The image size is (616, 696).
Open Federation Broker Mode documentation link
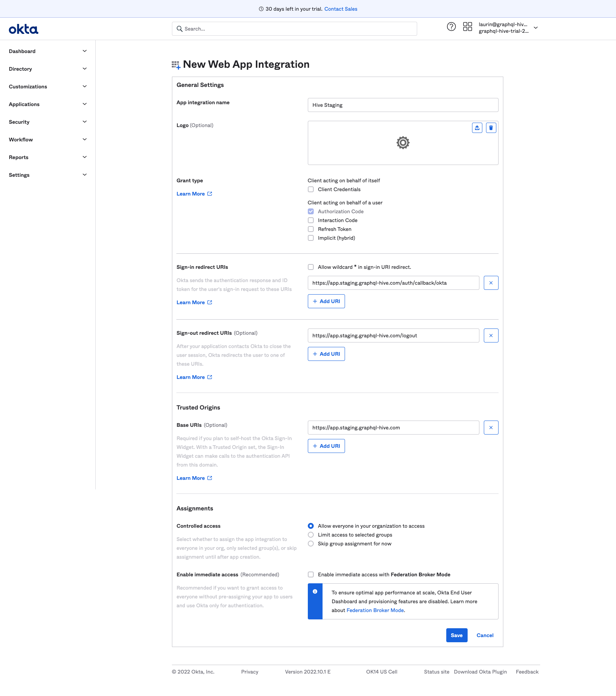[374, 610]
